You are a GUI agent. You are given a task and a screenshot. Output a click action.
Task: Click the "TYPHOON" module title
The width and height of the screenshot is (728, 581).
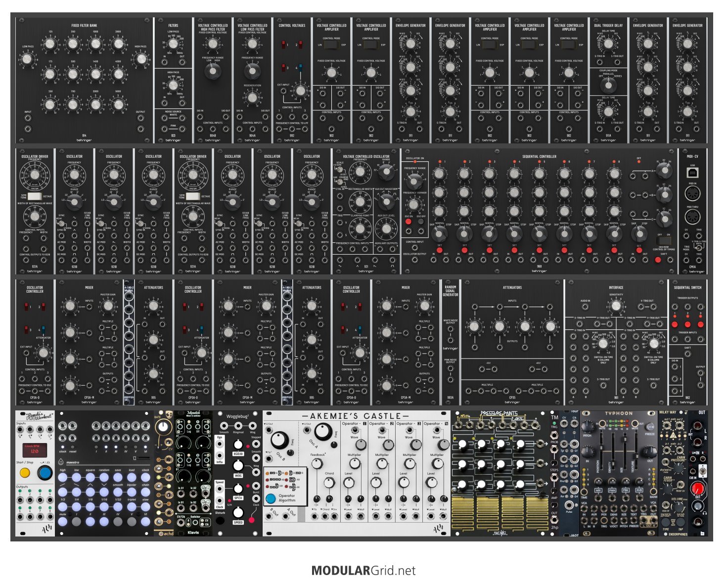point(619,413)
